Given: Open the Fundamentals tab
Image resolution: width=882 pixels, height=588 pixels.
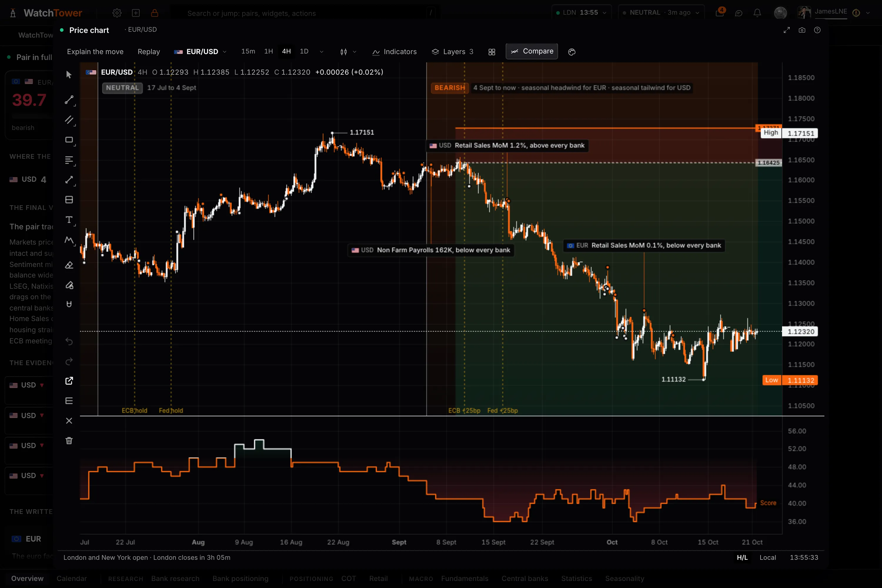Looking at the screenshot, I should (x=465, y=579).
